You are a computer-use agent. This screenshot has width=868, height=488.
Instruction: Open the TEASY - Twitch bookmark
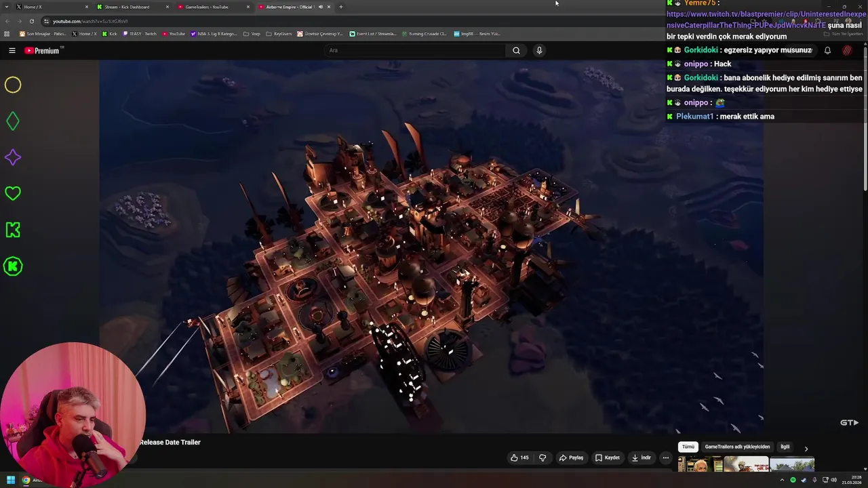(140, 34)
